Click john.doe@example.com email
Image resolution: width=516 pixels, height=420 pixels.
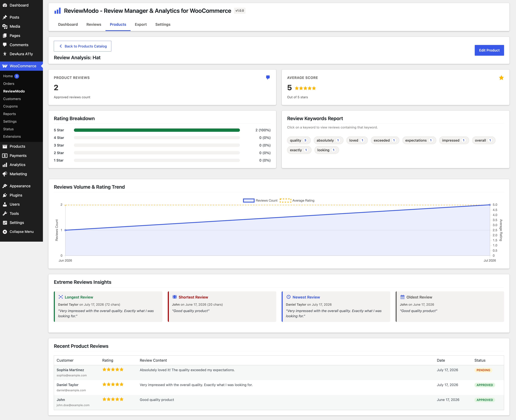click(73, 405)
